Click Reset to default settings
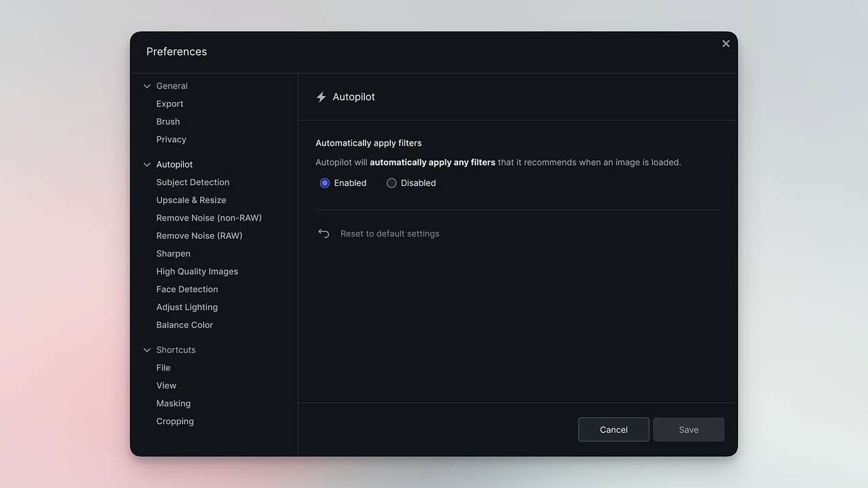 click(x=389, y=233)
